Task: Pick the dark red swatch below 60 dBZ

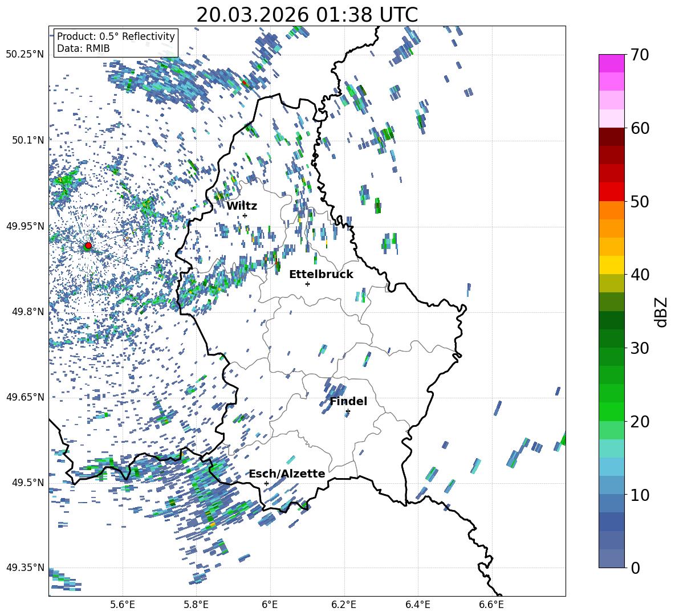Action: click(612, 137)
